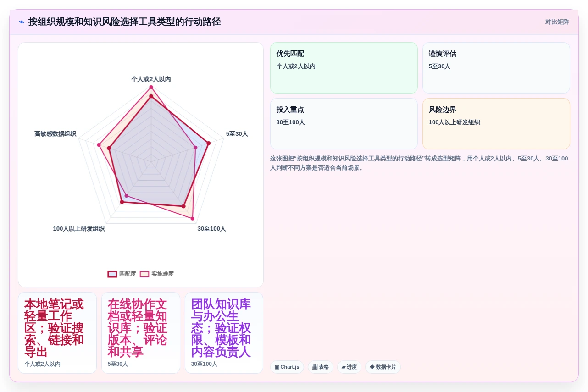This screenshot has height=392, width=588.
Task: Click 100人以上研发组织 text in 风险边界 card
Action: tap(455, 122)
